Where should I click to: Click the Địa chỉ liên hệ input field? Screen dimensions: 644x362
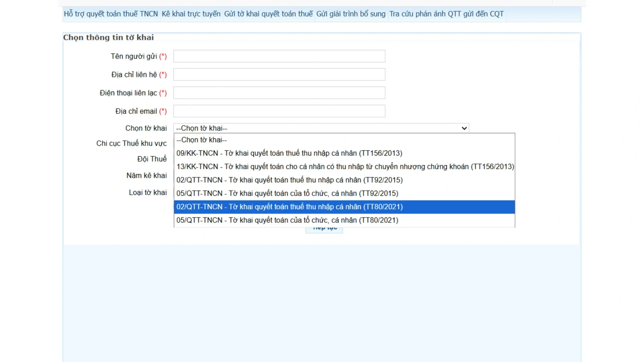(279, 74)
